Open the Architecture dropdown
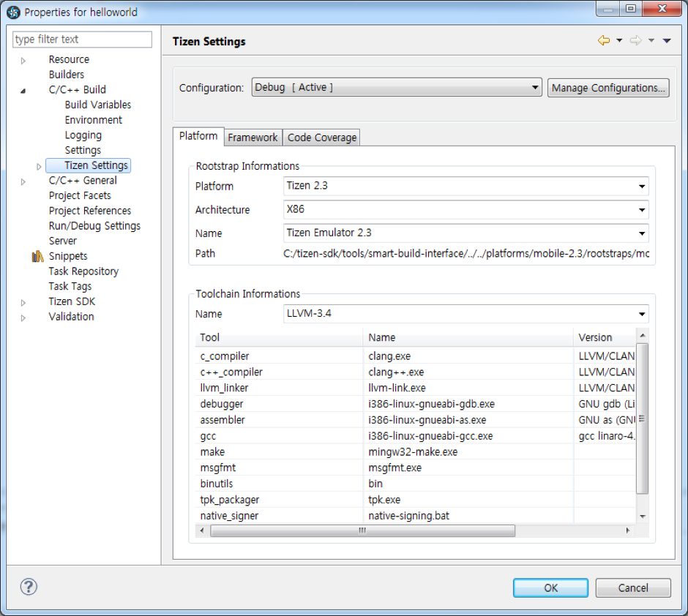Screen dimensions: 688x616 466,209
